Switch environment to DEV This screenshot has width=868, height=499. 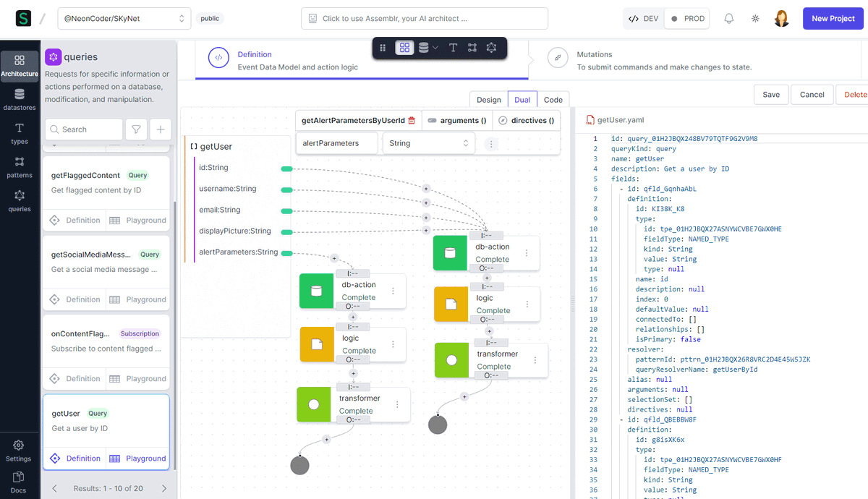point(643,19)
